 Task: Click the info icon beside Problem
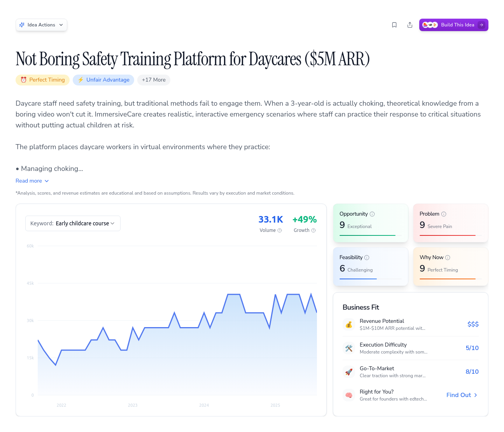tap(444, 214)
